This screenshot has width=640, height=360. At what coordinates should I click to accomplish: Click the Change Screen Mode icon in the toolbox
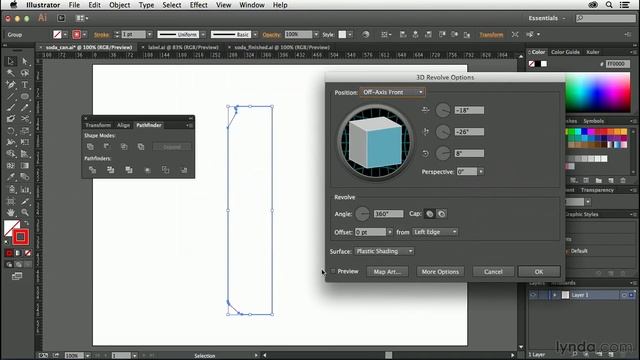(17, 277)
